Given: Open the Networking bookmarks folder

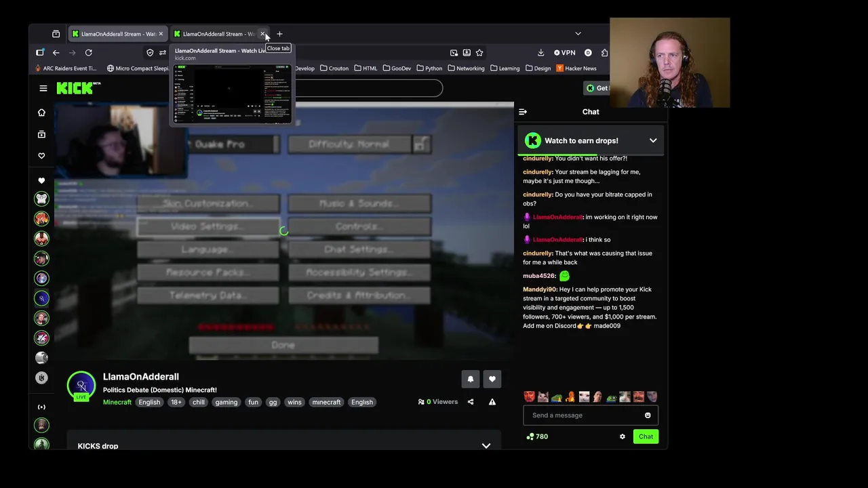Looking at the screenshot, I should click(x=466, y=68).
